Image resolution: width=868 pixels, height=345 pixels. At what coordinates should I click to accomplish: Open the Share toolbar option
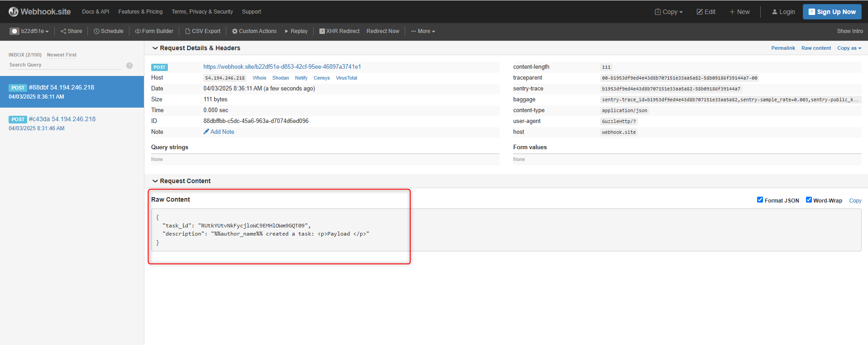[72, 31]
